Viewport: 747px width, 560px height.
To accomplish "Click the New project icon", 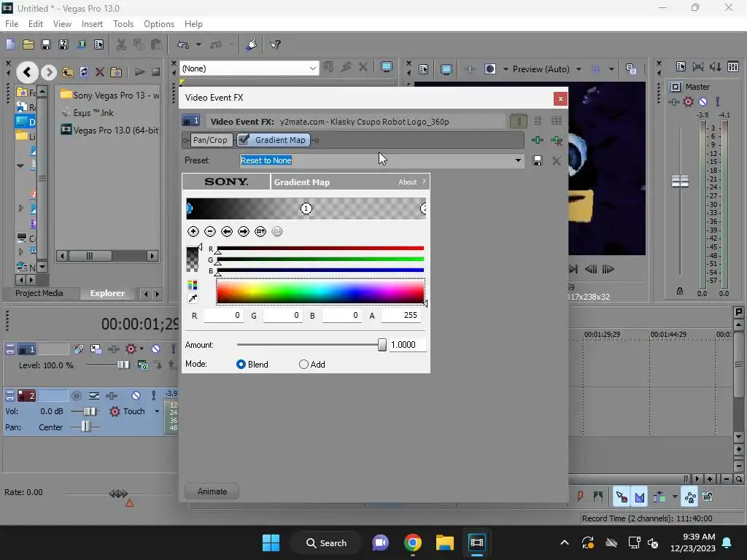I will [x=10, y=44].
